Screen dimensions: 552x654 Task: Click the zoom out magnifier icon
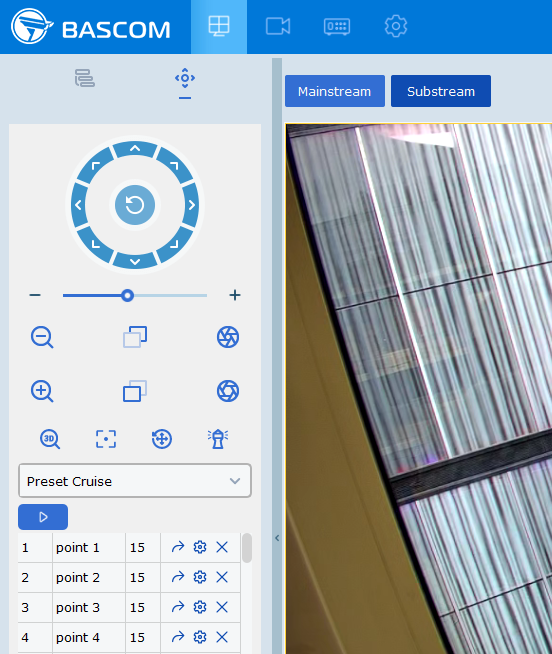(42, 337)
